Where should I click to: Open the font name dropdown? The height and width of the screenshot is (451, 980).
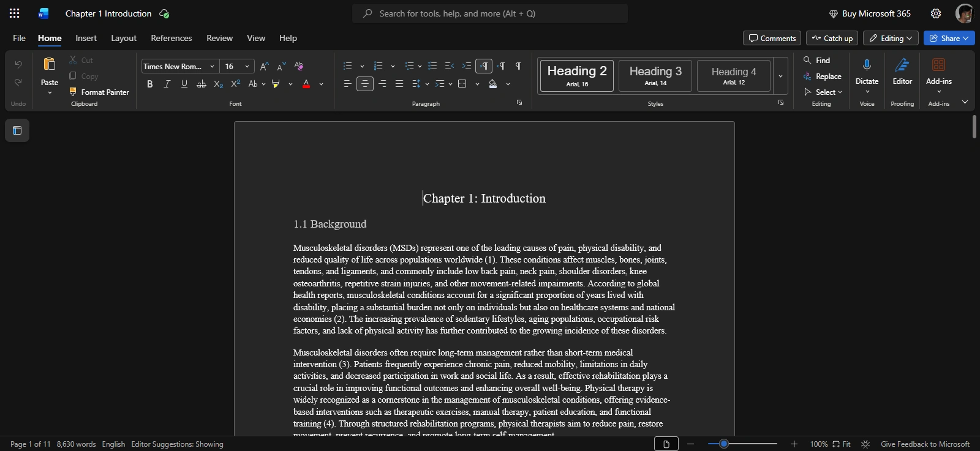click(x=212, y=67)
